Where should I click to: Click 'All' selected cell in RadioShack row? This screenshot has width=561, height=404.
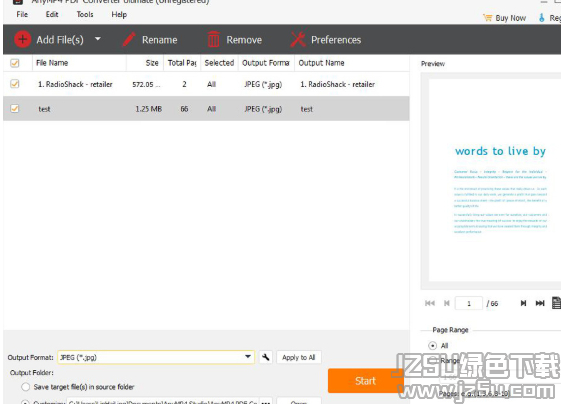pos(211,84)
